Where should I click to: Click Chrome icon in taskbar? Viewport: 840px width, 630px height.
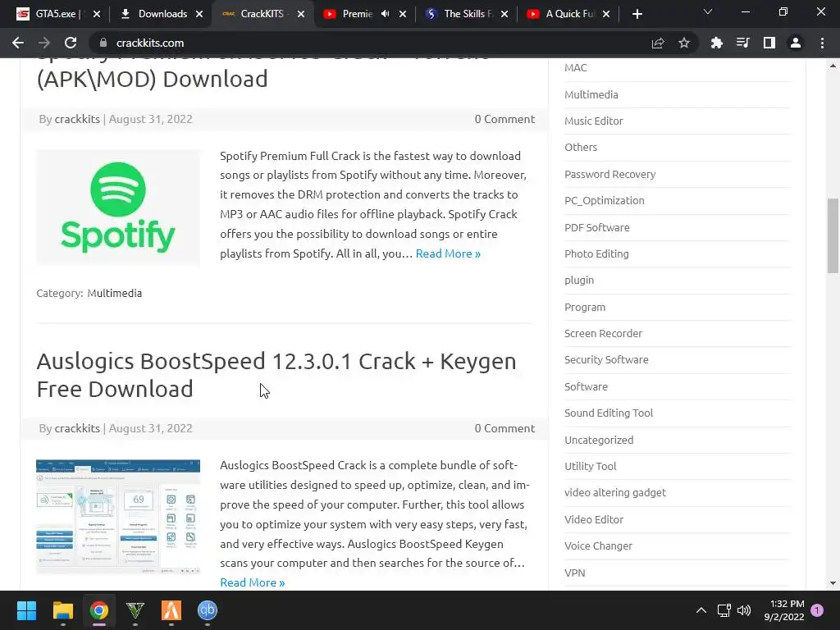99,610
